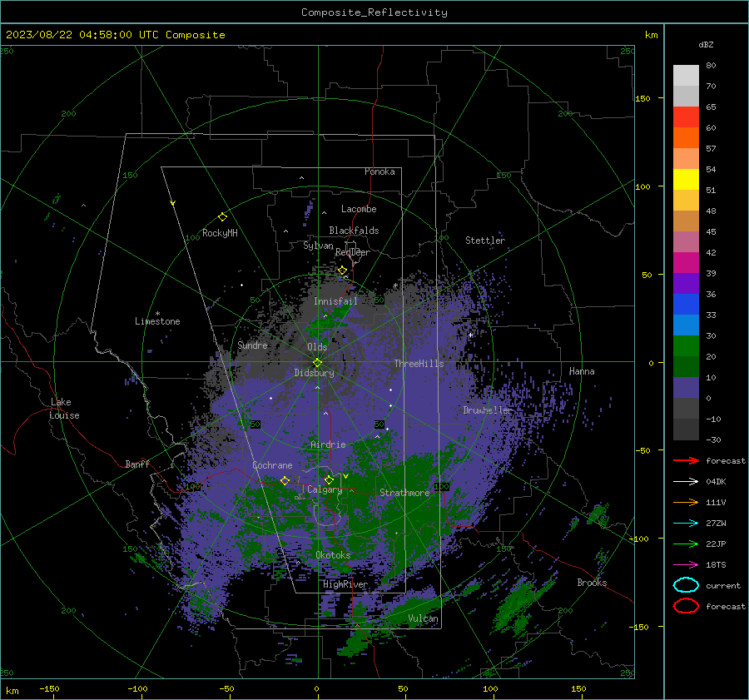Select the red forecast ellipse legend icon

(686, 606)
